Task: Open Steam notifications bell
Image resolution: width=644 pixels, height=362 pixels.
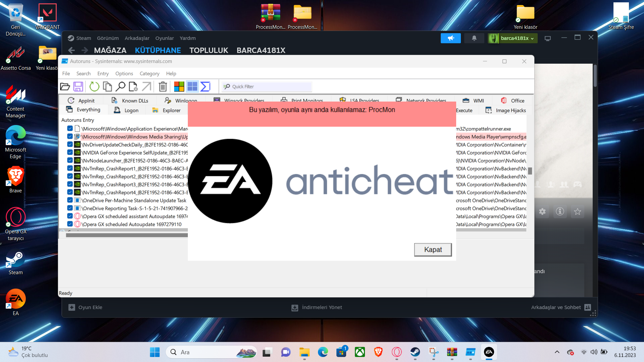Action: (474, 38)
